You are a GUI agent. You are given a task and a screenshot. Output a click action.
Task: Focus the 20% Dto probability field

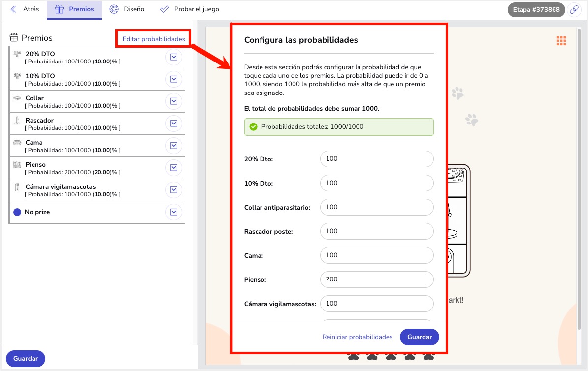377,159
